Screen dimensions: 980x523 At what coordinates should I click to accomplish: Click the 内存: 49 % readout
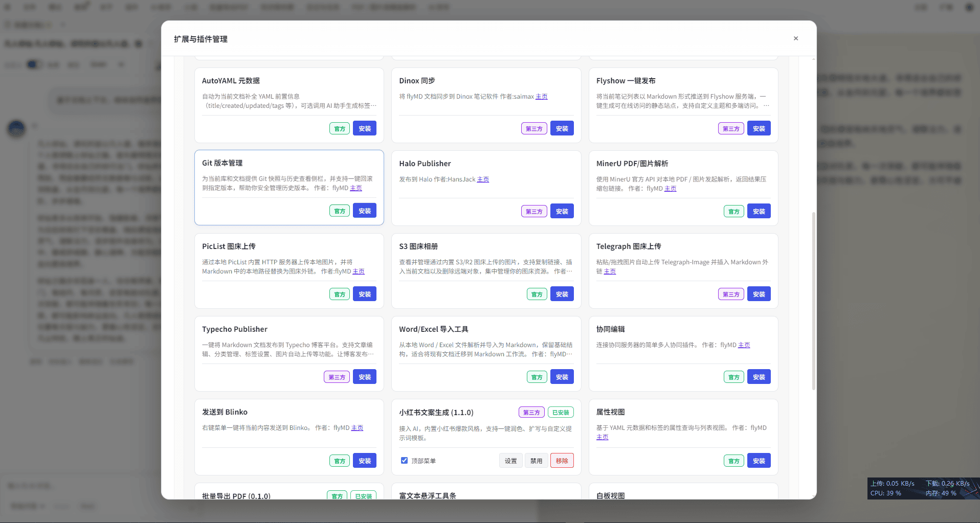click(941, 493)
